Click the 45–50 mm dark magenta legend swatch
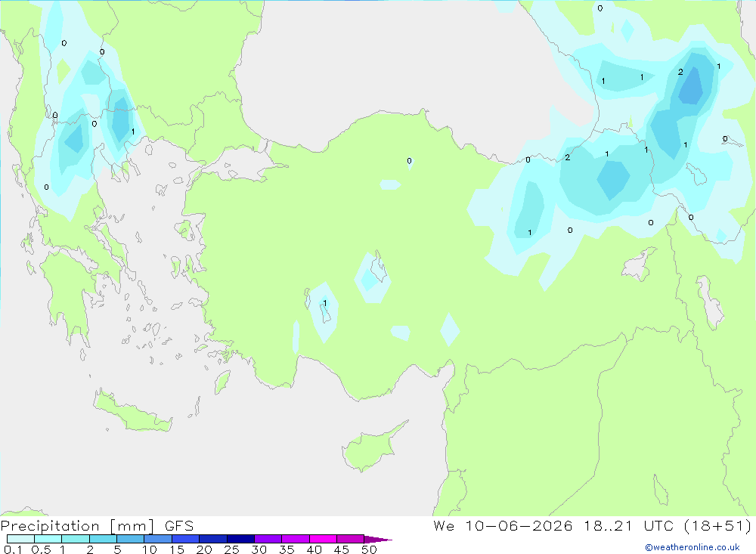This screenshot has height=554, width=756. click(x=351, y=539)
